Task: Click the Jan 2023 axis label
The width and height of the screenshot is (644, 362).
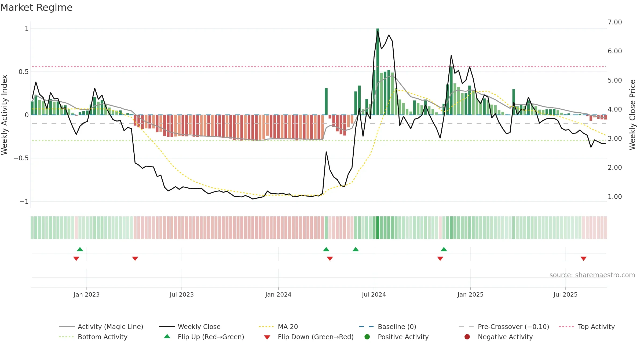Action: (x=86, y=294)
